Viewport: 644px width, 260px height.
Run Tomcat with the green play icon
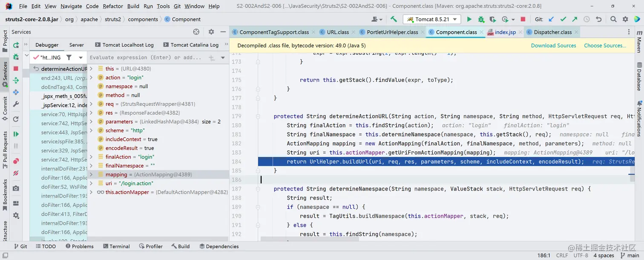[469, 19]
